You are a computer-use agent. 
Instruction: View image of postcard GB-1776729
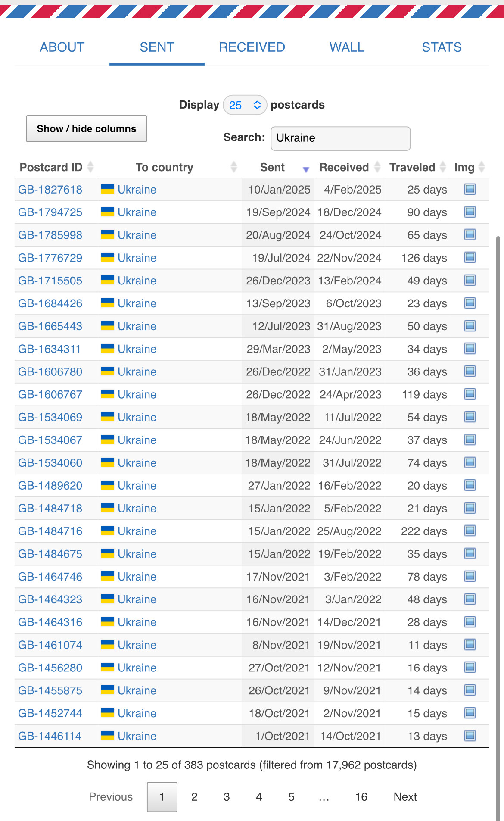tap(470, 258)
